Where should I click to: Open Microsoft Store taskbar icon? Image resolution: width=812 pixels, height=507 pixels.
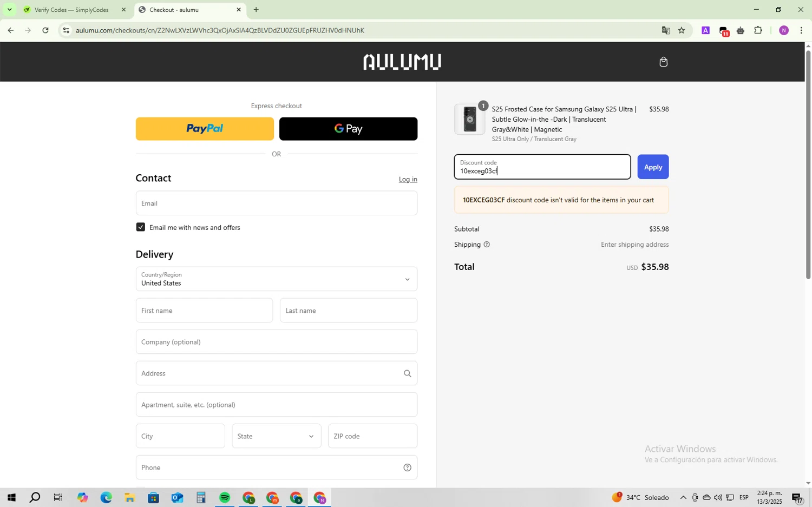tap(154, 498)
